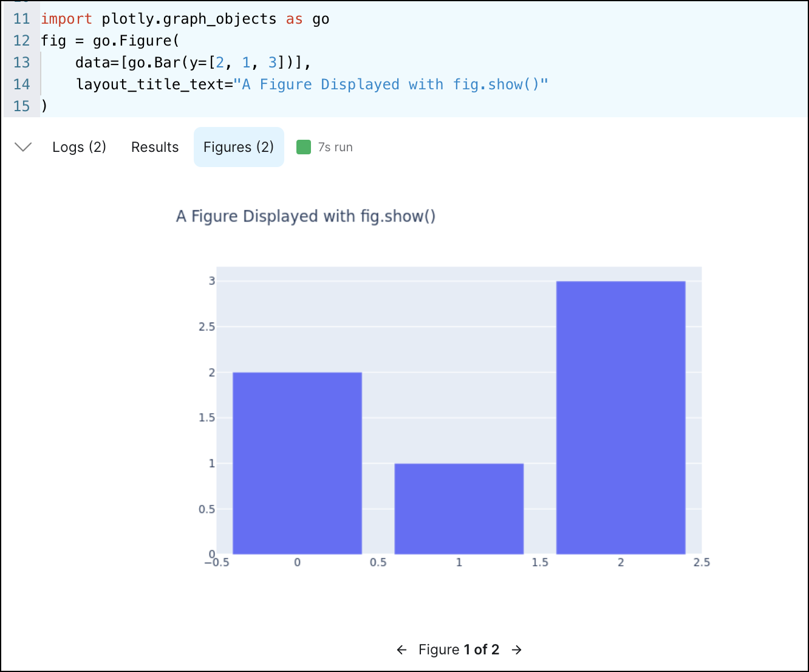Click the y-axis tick label 3
The width and height of the screenshot is (809, 672).
212,281
